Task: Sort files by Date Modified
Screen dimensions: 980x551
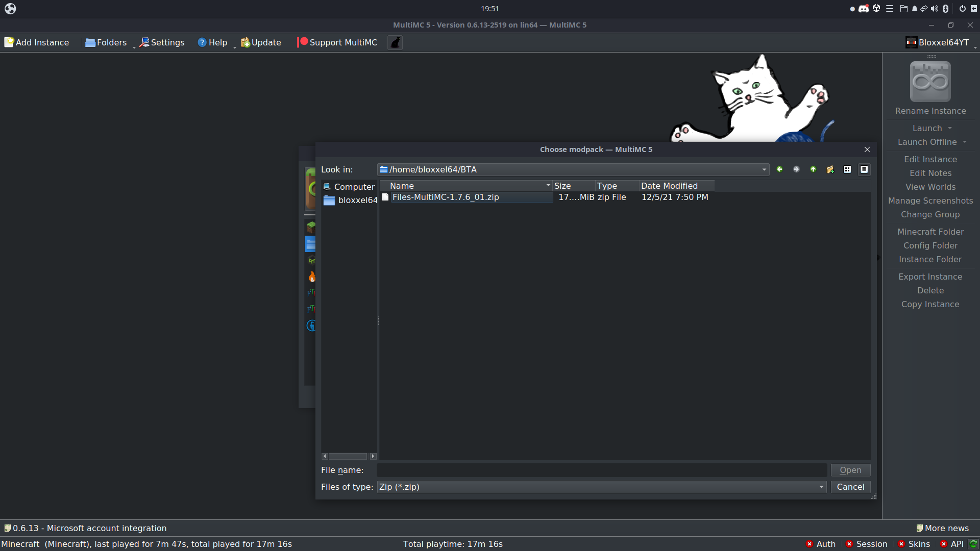Action: 676,186
